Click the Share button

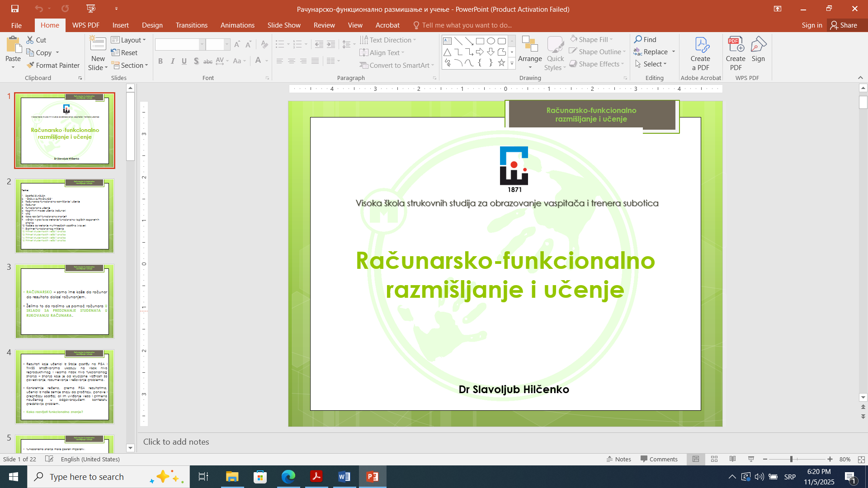tap(844, 25)
